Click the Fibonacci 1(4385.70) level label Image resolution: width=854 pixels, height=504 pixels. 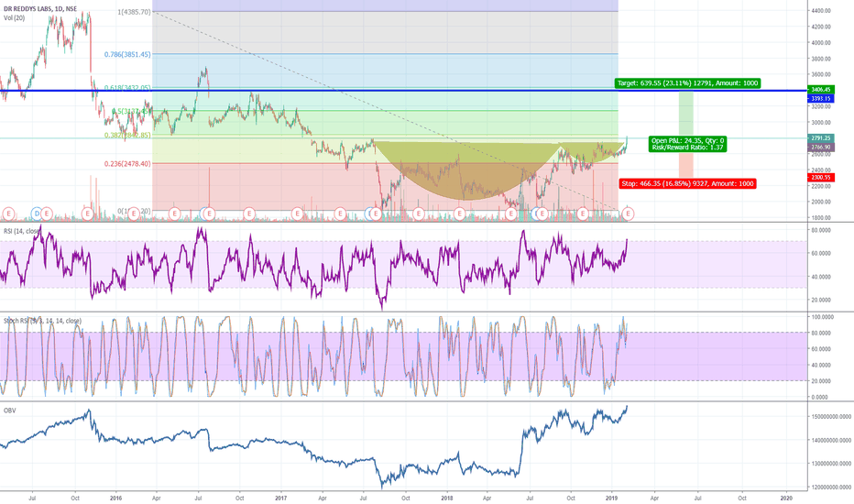click(134, 11)
